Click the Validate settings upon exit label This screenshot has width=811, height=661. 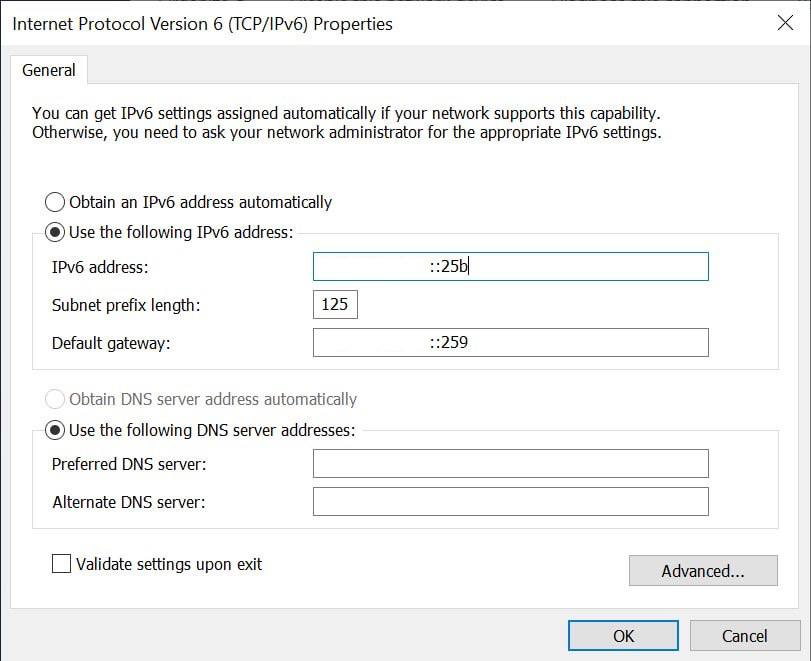click(x=169, y=564)
